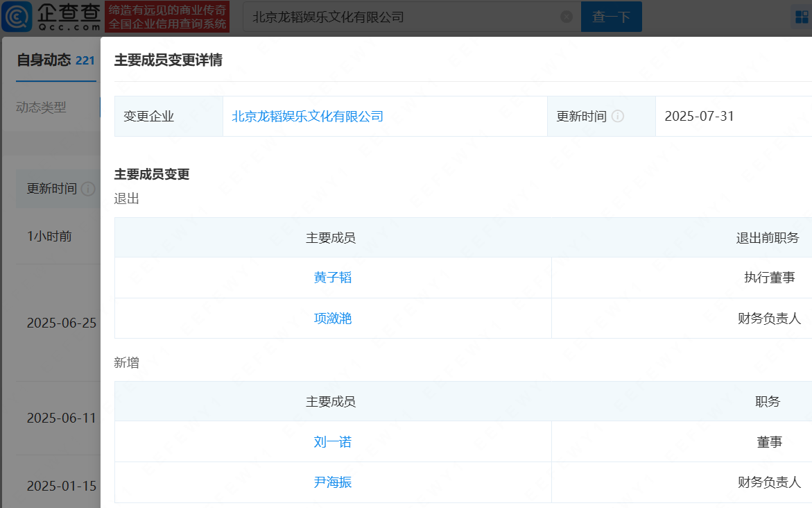Open member profile 尹海振
This screenshot has height=508, width=812.
pyautogui.click(x=332, y=482)
